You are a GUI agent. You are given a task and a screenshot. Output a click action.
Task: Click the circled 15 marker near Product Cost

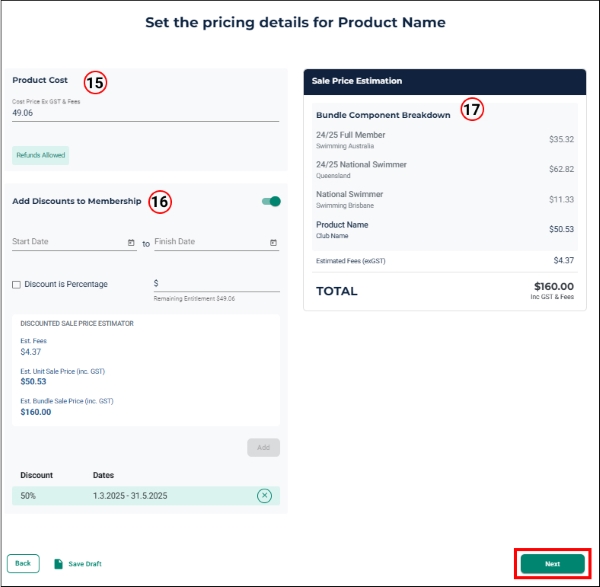tap(95, 83)
